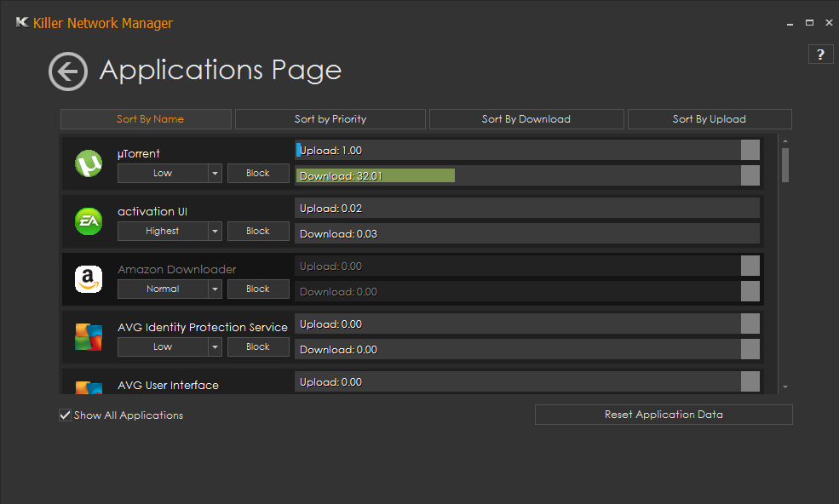Image resolution: width=839 pixels, height=504 pixels.
Task: Open Amazon Downloader priority dropdown
Action: coord(215,289)
